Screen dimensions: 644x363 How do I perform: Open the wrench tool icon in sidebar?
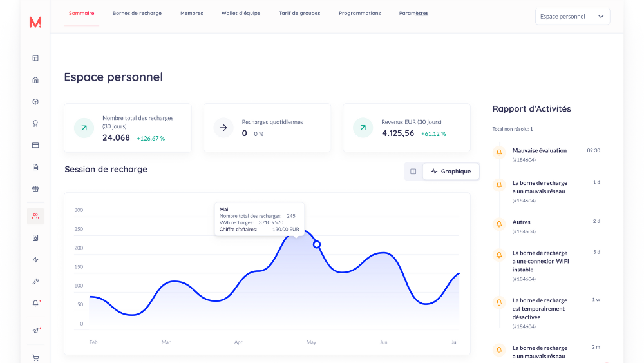[x=35, y=282]
